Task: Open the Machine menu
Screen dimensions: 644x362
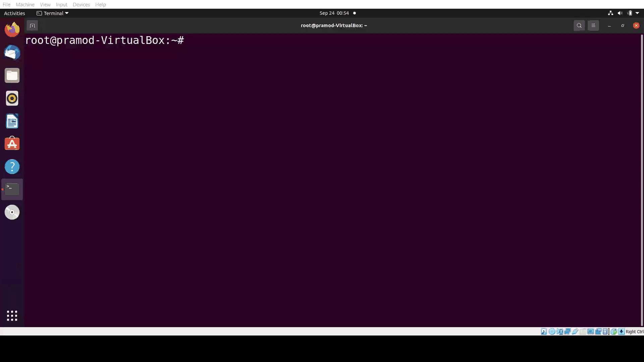Action: tap(25, 4)
